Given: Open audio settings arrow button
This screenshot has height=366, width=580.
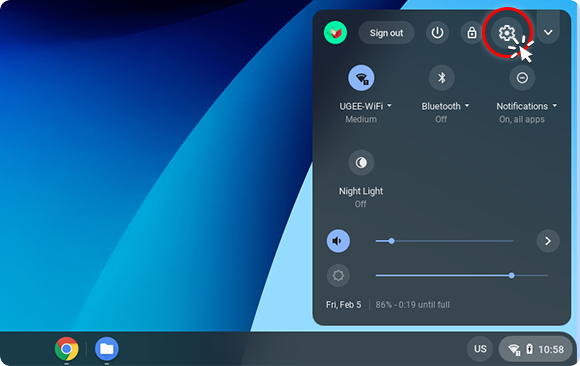Looking at the screenshot, I should tap(548, 241).
